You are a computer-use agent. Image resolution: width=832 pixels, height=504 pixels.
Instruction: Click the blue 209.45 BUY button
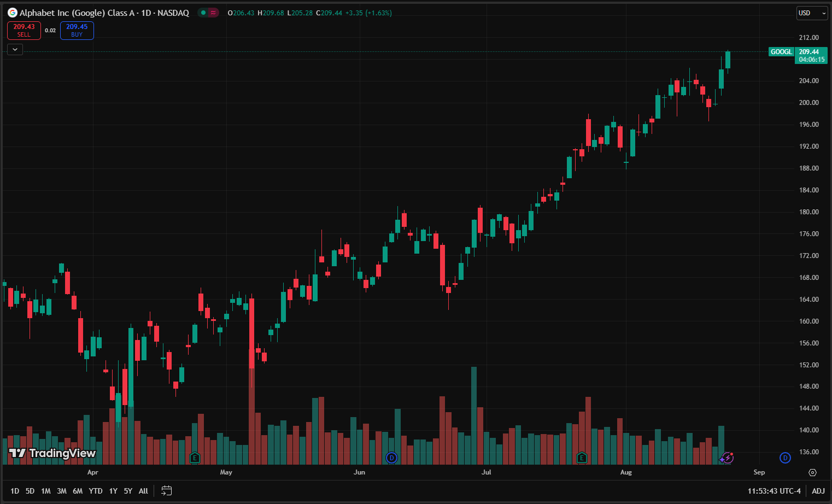77,31
